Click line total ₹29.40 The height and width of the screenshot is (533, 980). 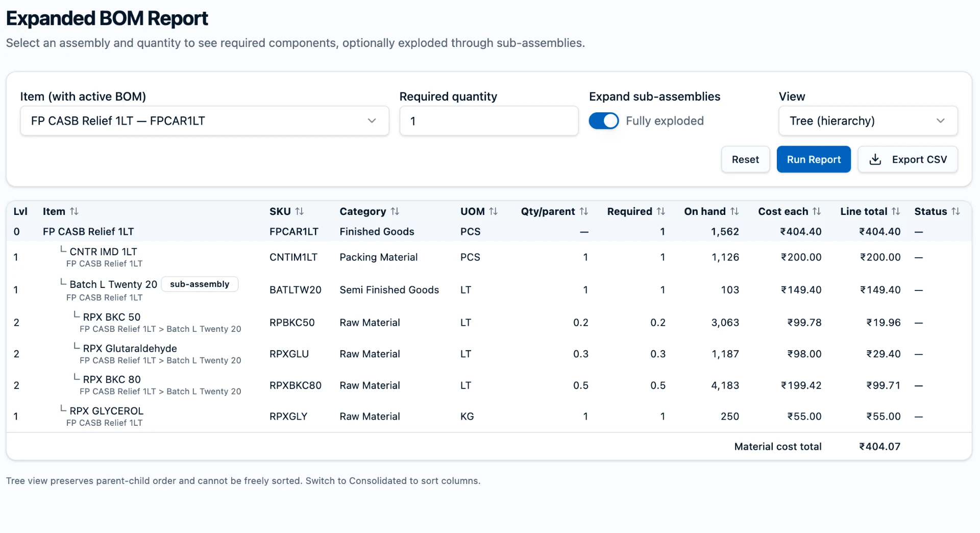click(x=883, y=354)
